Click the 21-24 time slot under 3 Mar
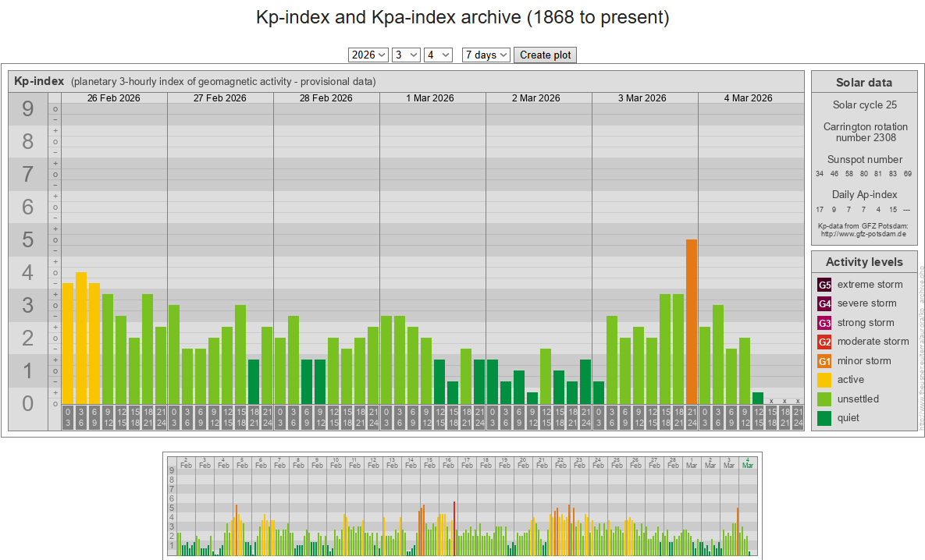925x560 pixels. coord(692,417)
